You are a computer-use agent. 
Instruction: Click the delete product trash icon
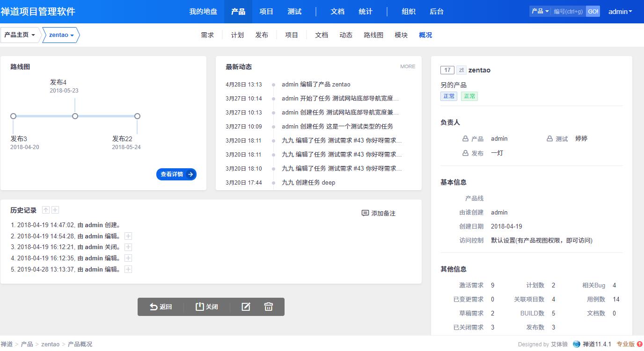(269, 307)
